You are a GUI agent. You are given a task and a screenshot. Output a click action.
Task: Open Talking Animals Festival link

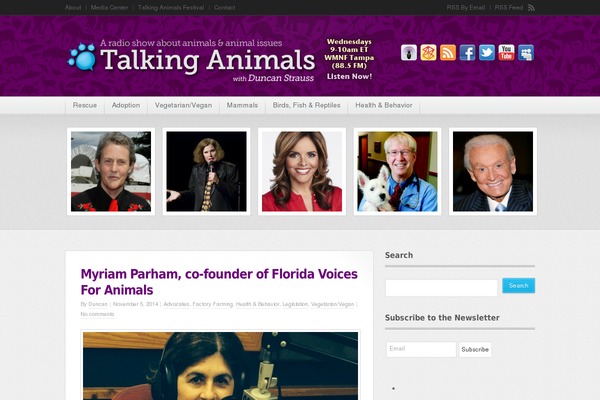171,7
